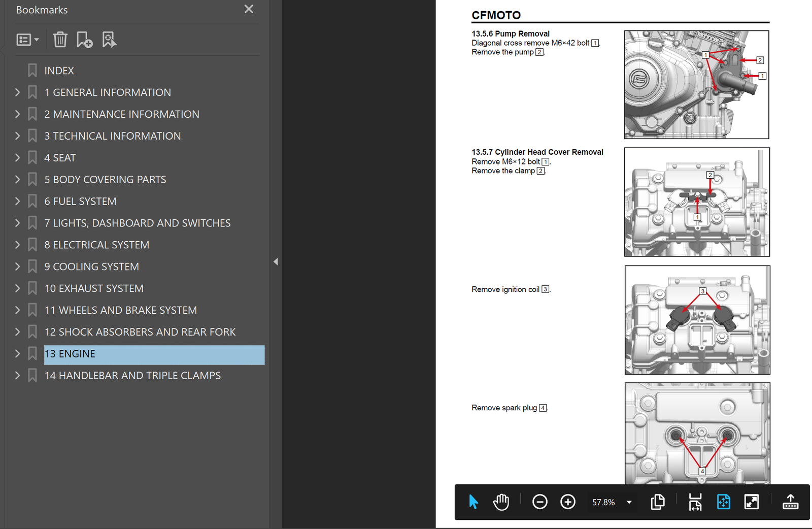812x529 pixels.
Task: Activate the hand pan tool
Action: (501, 502)
